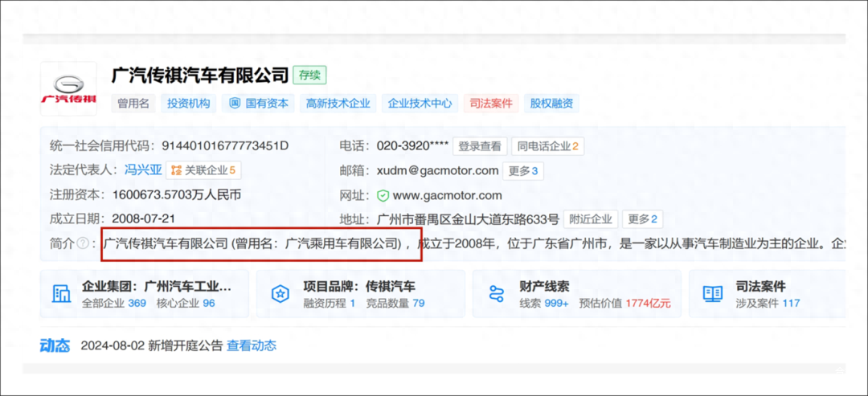Click the 财产线索 clue icon

coord(496,294)
